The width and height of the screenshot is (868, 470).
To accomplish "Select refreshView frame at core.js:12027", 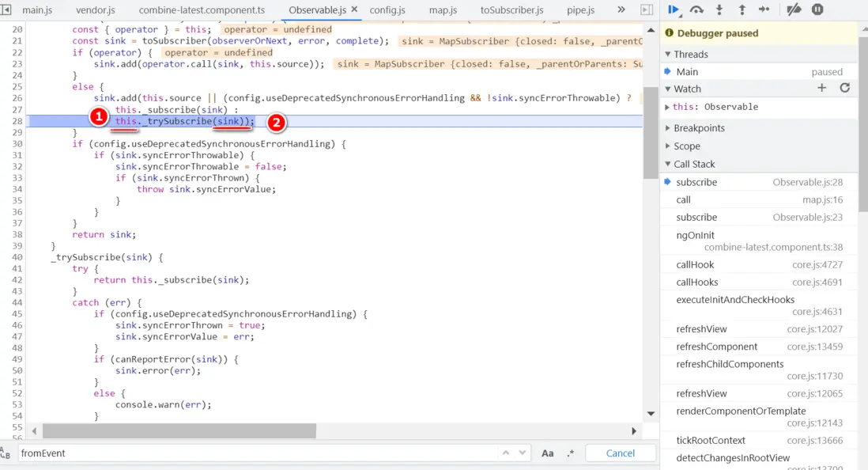I will coord(760,328).
